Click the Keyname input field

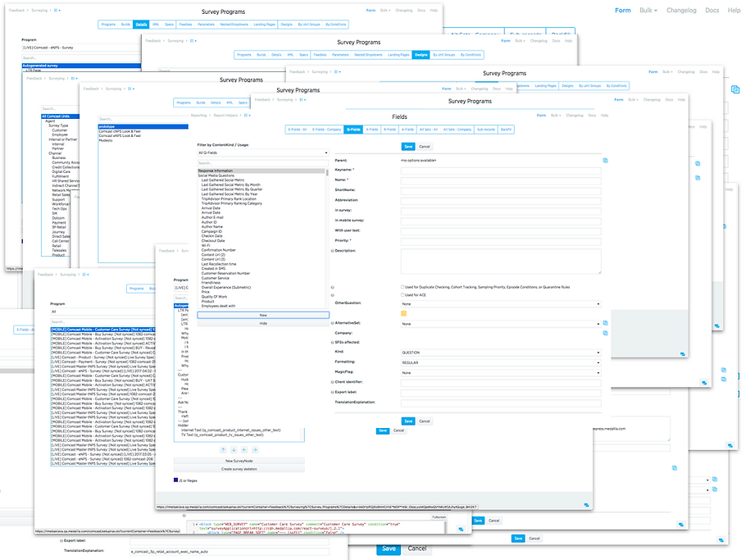(x=501, y=171)
